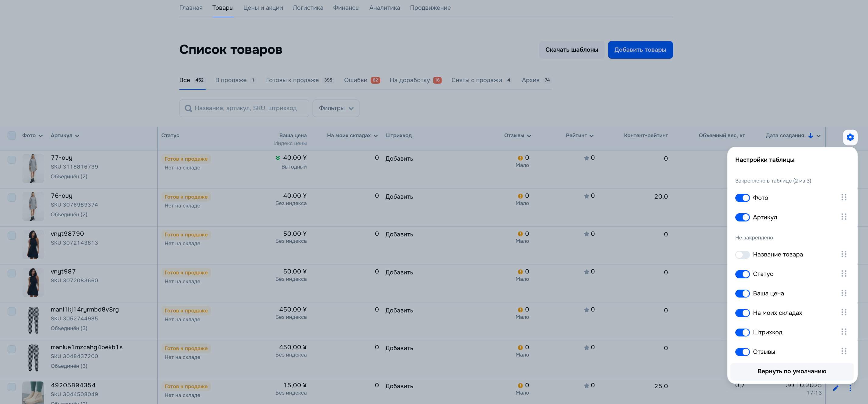
Task: Click the blue pencil edit icon
Action: [x=835, y=388]
